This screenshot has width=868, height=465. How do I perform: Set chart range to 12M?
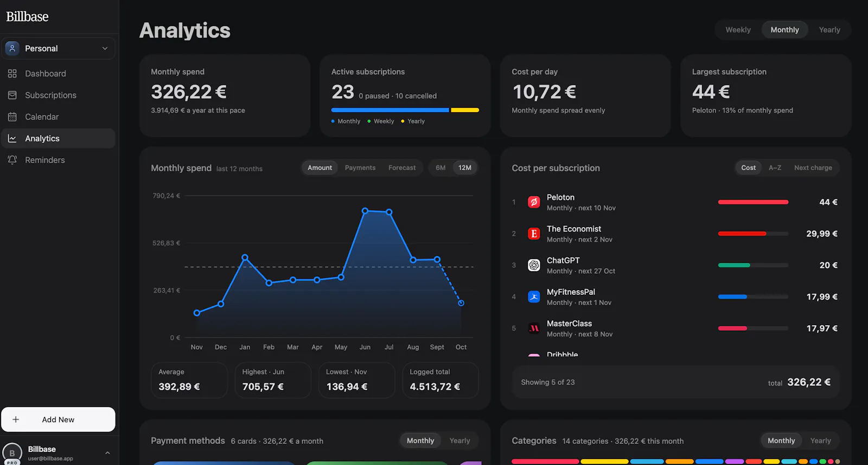(x=465, y=168)
